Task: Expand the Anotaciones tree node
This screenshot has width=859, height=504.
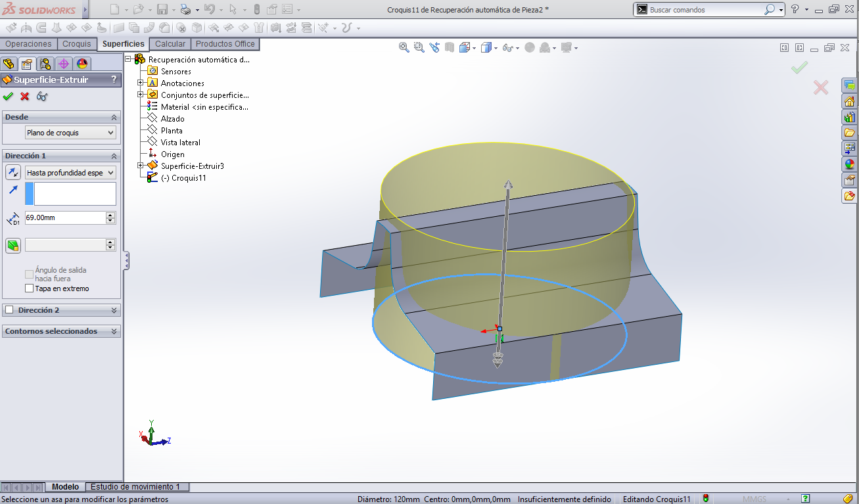Action: pyautogui.click(x=140, y=83)
